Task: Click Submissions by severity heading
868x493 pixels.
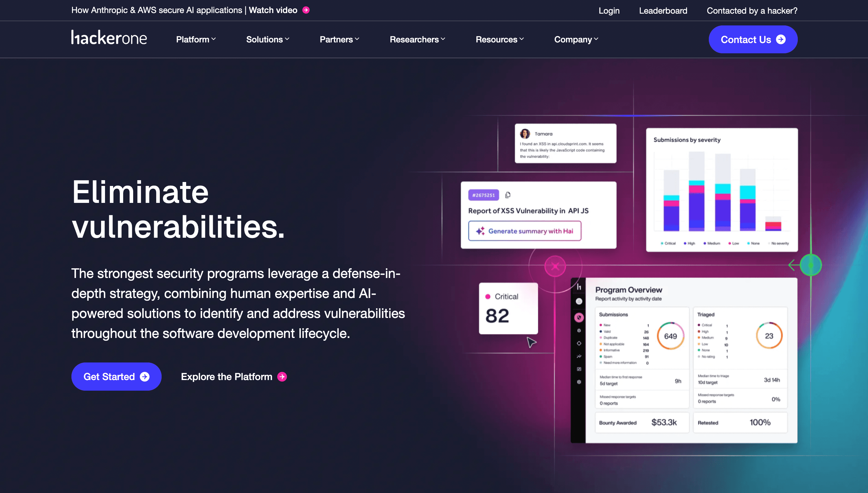Action: click(687, 140)
